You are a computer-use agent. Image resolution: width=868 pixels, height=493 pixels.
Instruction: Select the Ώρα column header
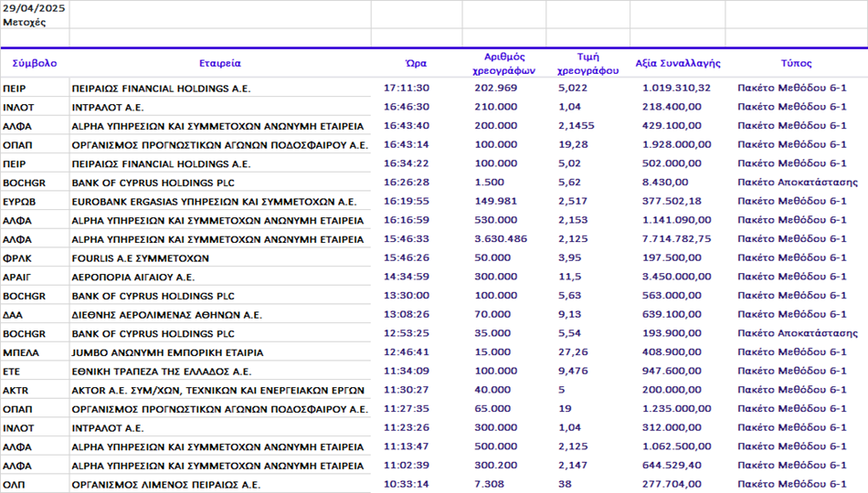pyautogui.click(x=416, y=64)
